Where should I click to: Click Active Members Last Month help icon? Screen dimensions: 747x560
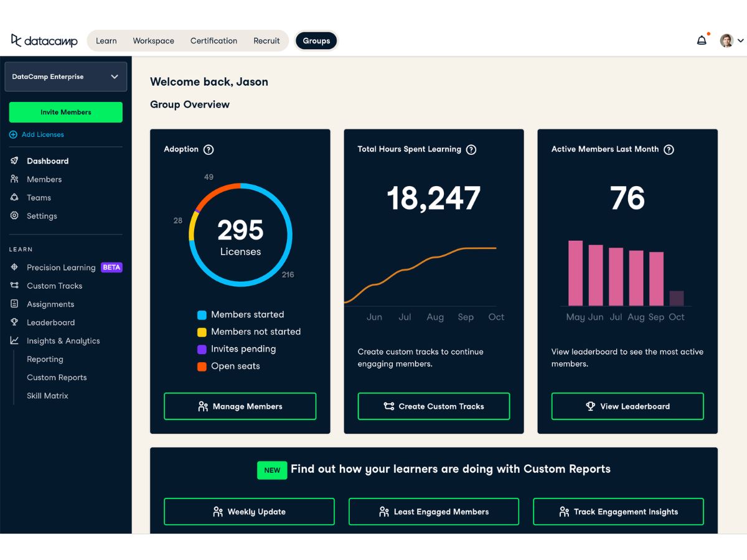coord(669,149)
